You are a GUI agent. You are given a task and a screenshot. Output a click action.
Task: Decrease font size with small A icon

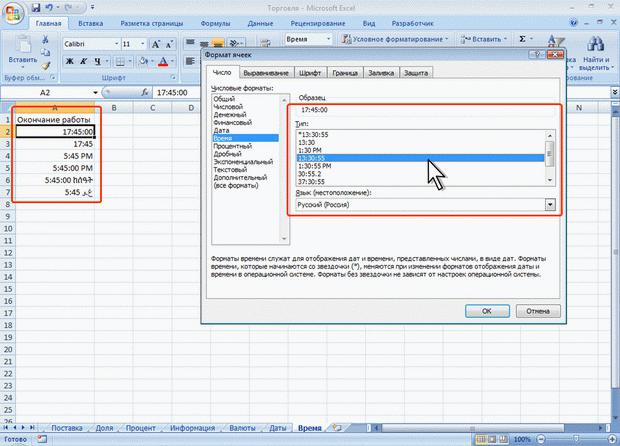pos(170,44)
